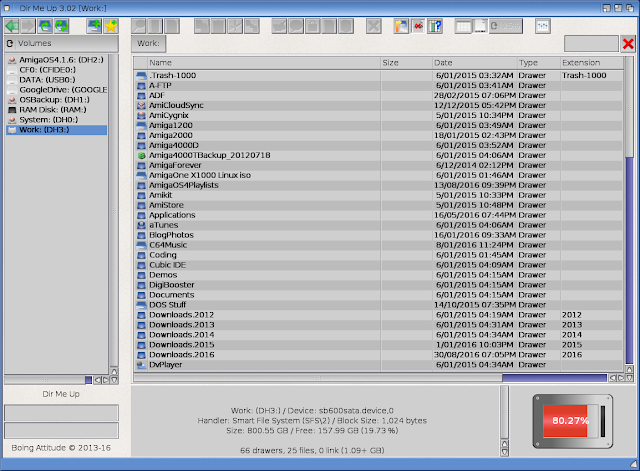Image resolution: width=640 pixels, height=471 pixels.
Task: Click the AmiCygnix drawer icon
Action: pos(141,116)
